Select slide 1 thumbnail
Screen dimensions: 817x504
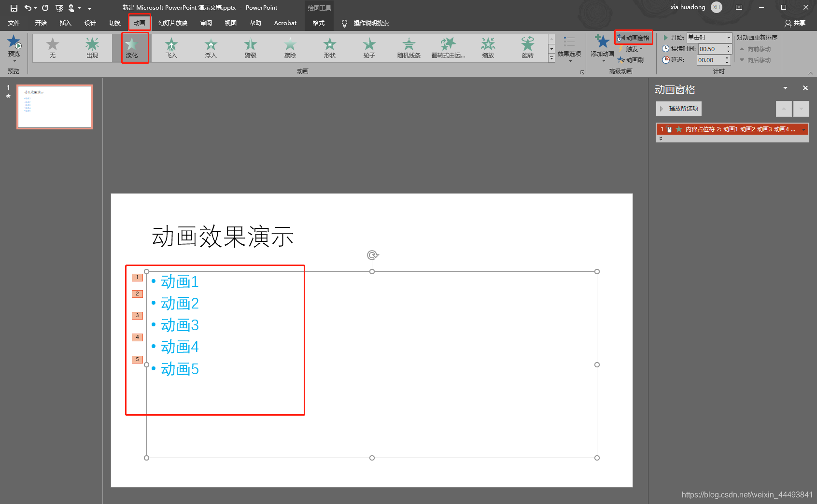coord(55,107)
